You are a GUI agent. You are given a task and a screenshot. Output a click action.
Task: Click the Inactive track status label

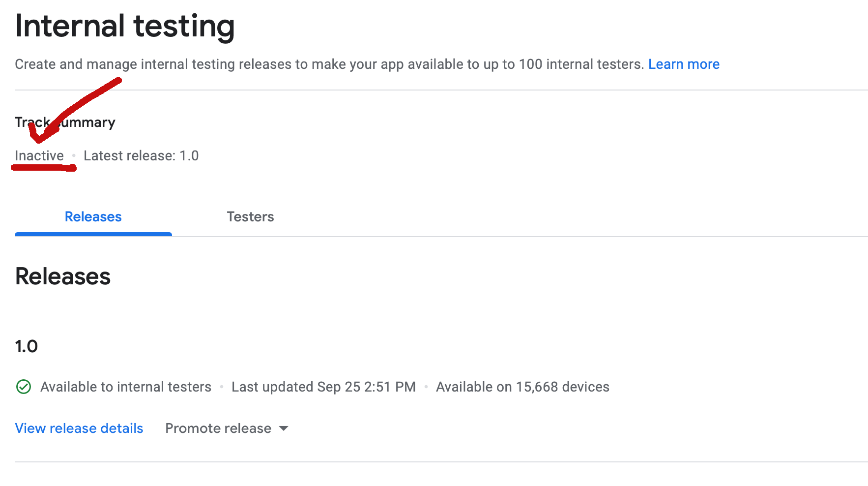point(39,155)
